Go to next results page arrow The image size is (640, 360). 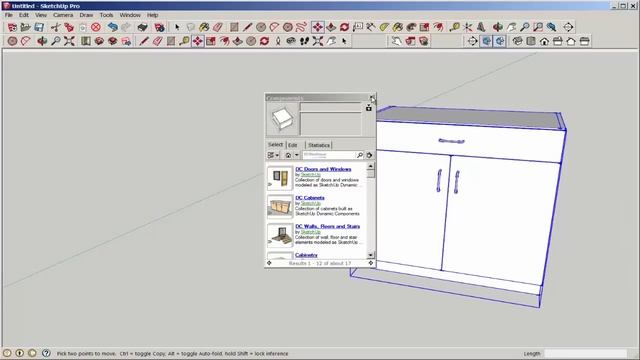(x=371, y=263)
